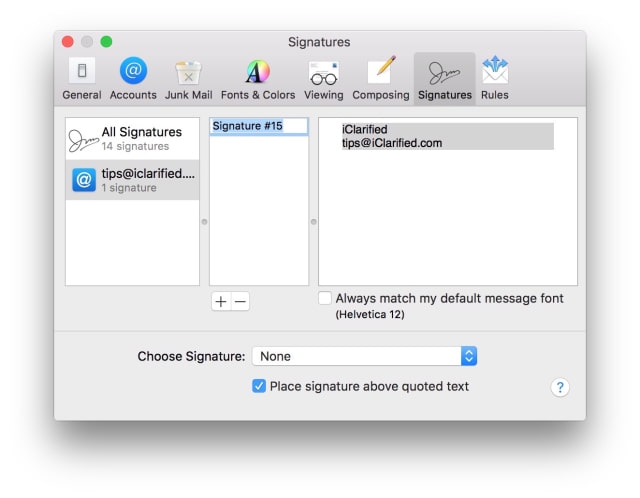Open help with the question mark button
The width and height of the screenshot is (640, 498).
[560, 387]
